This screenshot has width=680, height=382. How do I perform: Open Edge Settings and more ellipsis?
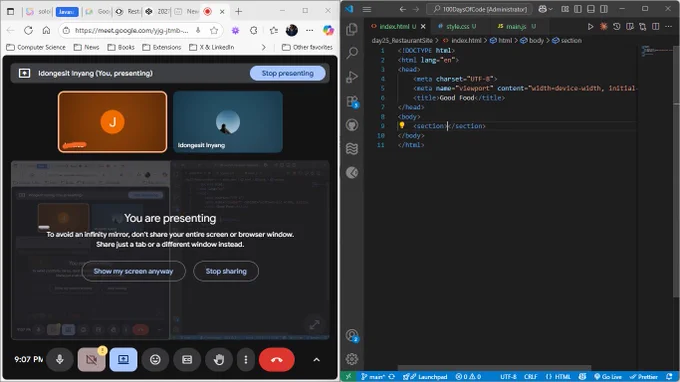[x=309, y=30]
